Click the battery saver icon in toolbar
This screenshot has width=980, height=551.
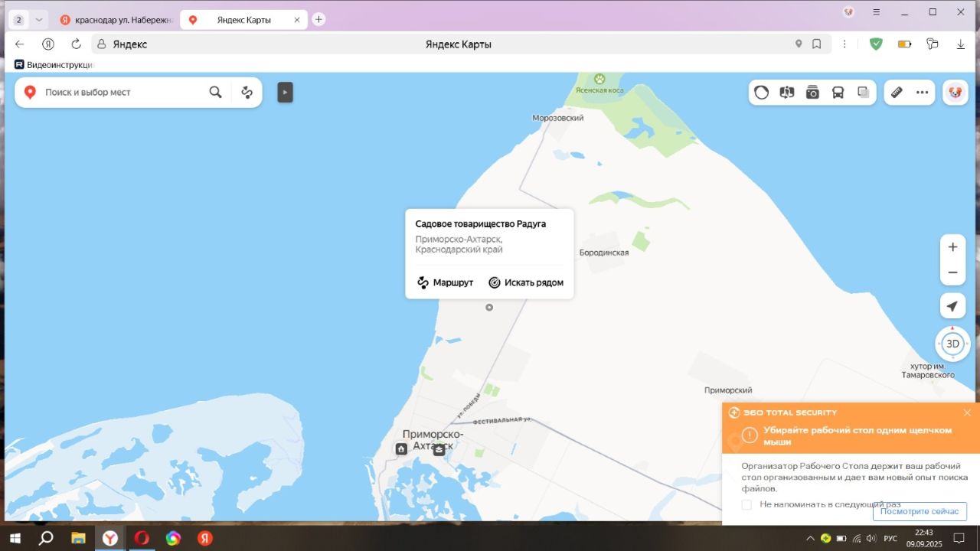click(x=904, y=44)
